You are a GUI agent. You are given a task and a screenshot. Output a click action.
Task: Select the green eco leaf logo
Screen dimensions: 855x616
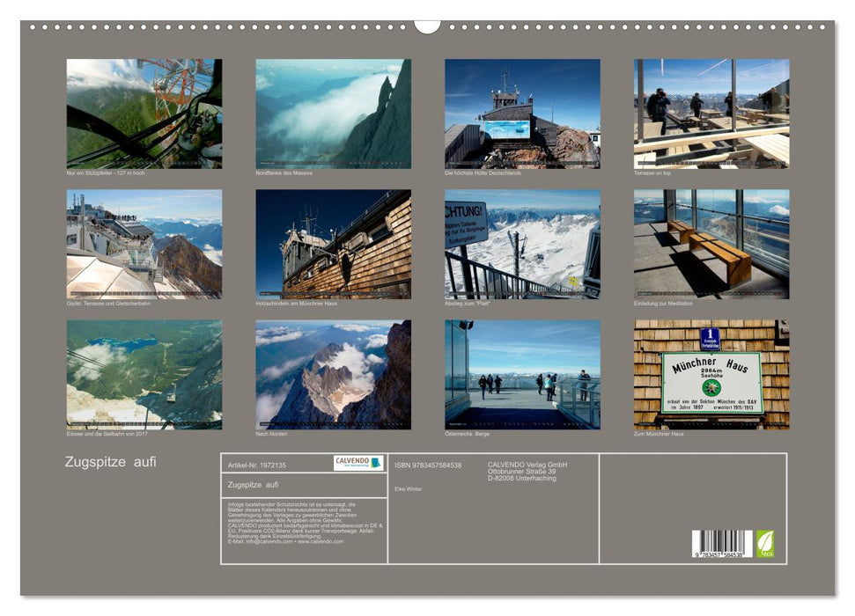(x=765, y=544)
